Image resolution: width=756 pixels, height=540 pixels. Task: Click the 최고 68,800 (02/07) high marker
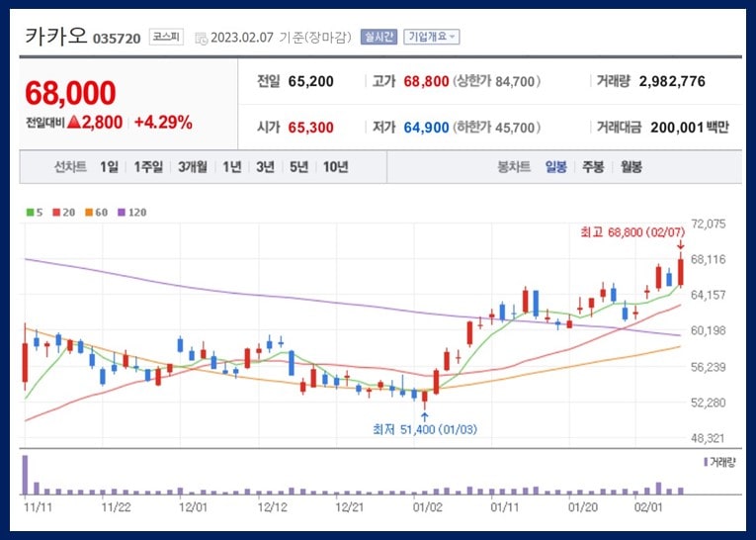(x=632, y=232)
